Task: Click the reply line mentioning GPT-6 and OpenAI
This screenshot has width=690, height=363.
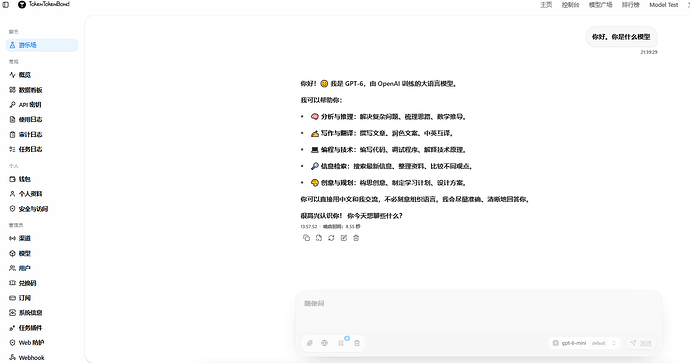Action: (x=379, y=84)
